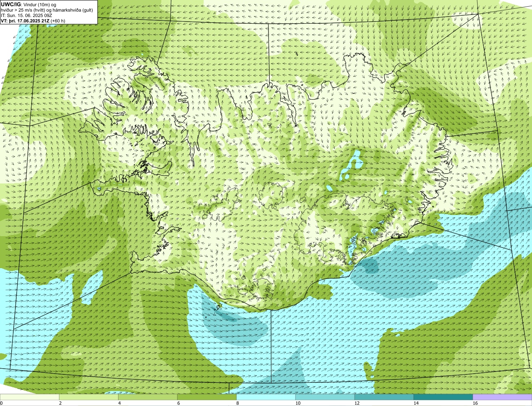Click the legend scale label '6'
The image size is (532, 406).
point(179,403)
